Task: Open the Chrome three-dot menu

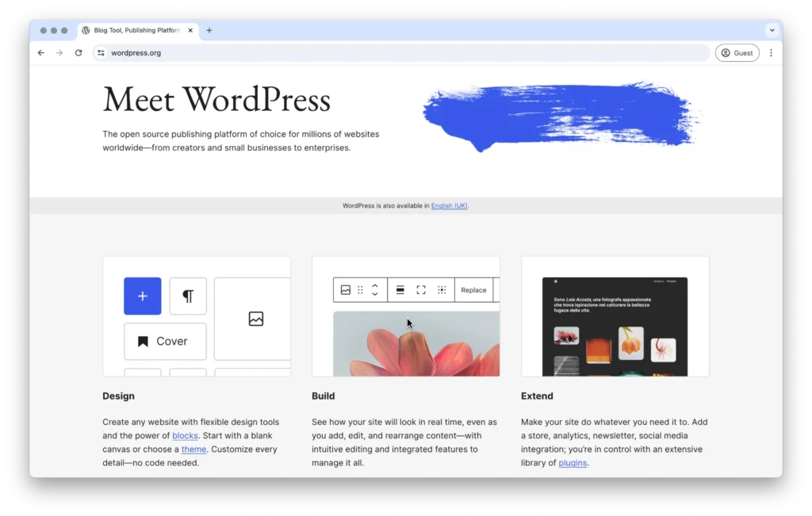Action: tap(771, 53)
